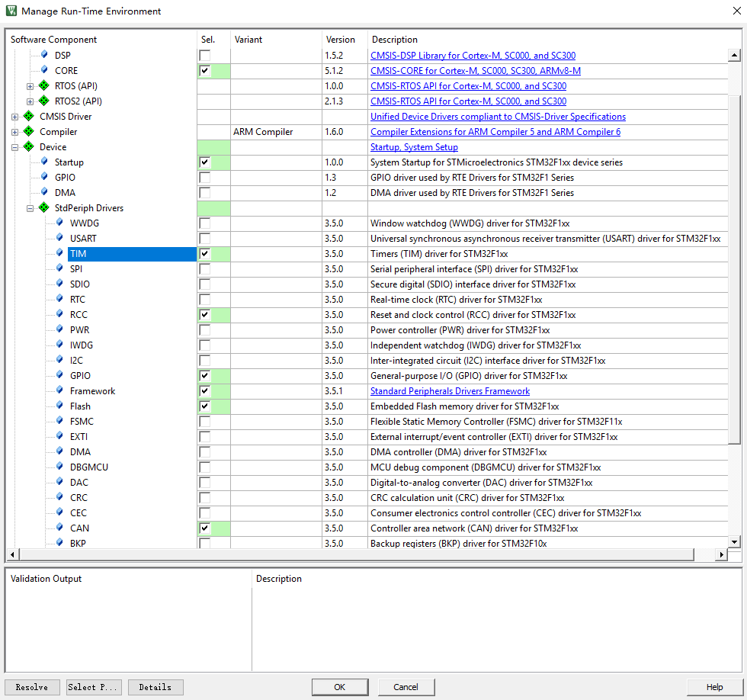This screenshot has width=747, height=700.
Task: Click the blue diamond icon beside DAC
Action: click(59, 481)
